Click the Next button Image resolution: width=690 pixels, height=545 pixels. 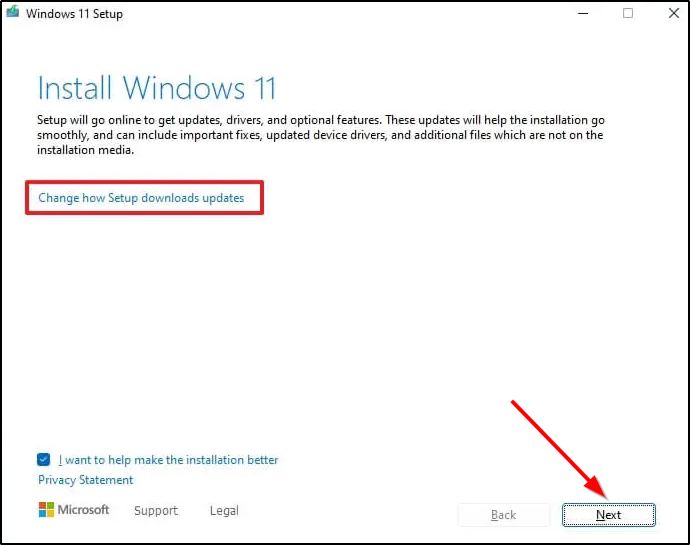coord(609,515)
